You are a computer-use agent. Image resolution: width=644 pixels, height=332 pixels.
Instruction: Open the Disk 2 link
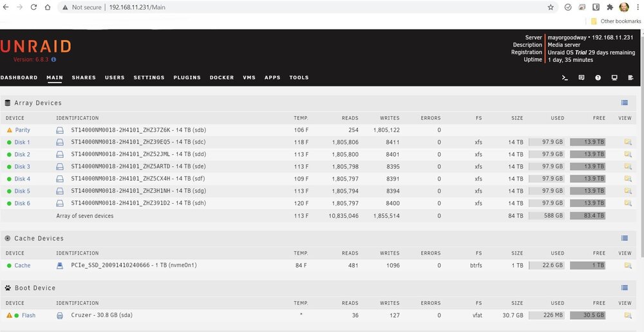tap(22, 155)
